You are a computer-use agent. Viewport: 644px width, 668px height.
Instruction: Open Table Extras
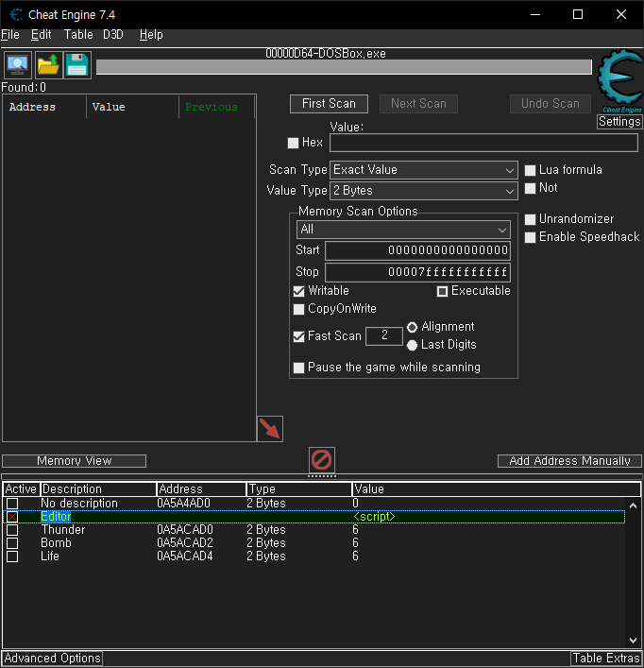click(x=606, y=659)
